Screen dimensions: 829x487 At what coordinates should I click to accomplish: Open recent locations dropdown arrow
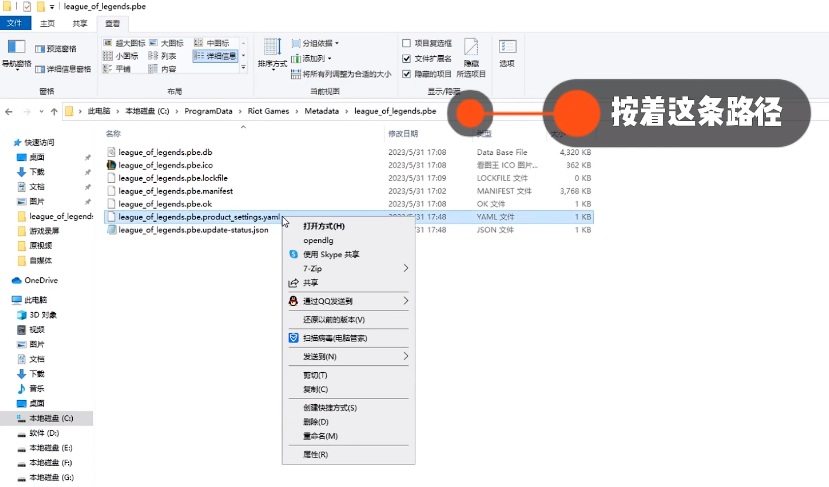pos(41,112)
